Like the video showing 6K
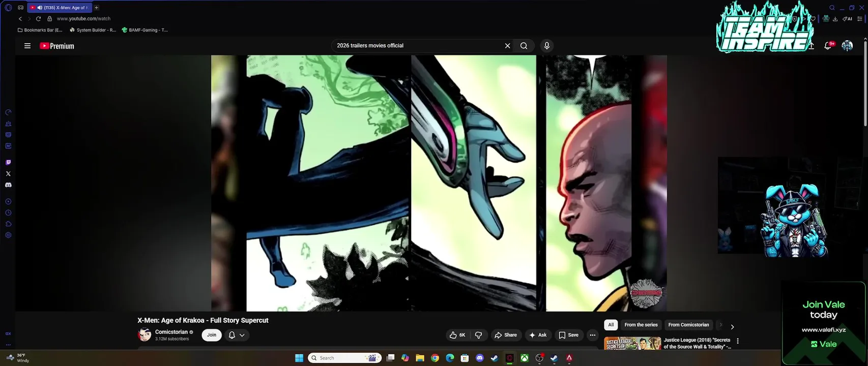Viewport: 868px width, 366px height. [x=457, y=335]
